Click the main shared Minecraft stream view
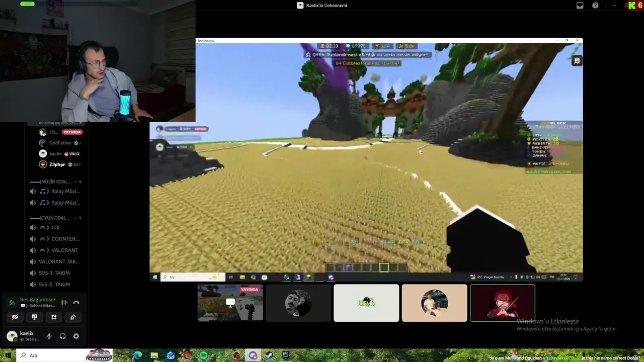This screenshot has width=644, height=362. (366, 159)
